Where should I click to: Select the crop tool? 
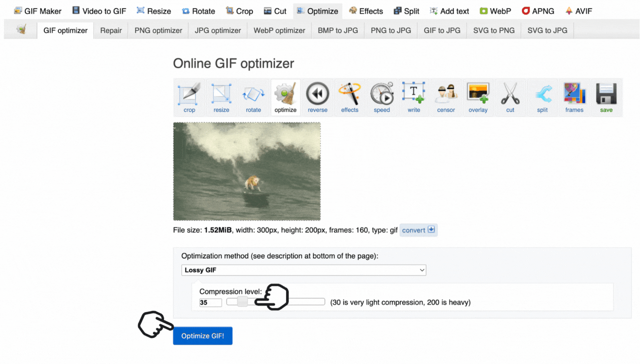pos(189,97)
